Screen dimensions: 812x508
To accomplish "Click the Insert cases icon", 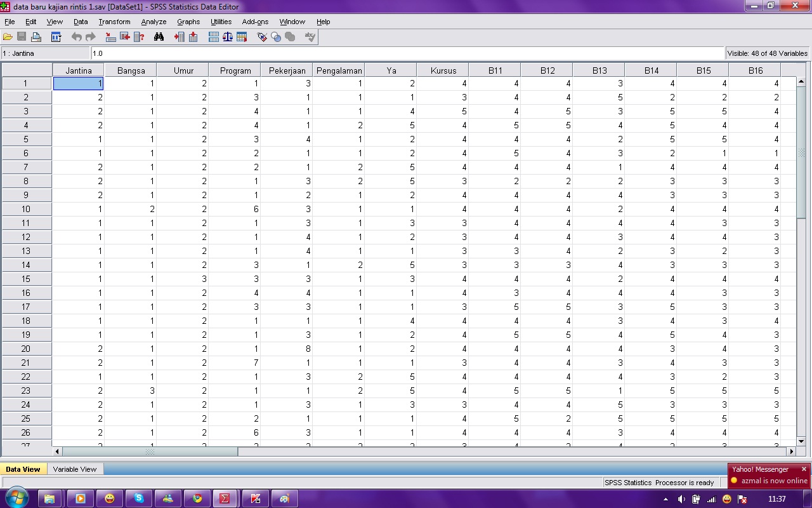I will [x=180, y=37].
